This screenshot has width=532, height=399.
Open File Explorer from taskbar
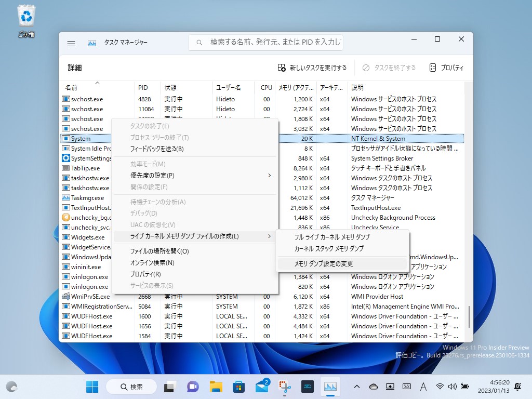tap(216, 387)
